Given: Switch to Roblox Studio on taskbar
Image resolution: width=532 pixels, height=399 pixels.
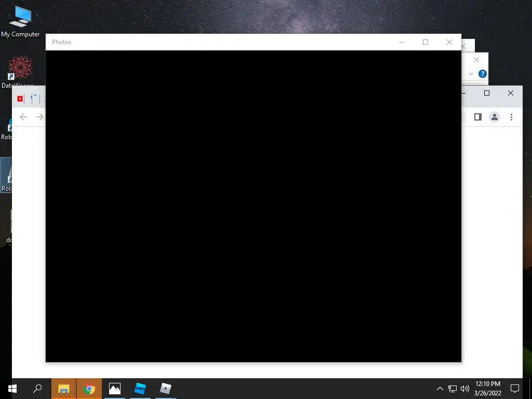Looking at the screenshot, I should 140,389.
